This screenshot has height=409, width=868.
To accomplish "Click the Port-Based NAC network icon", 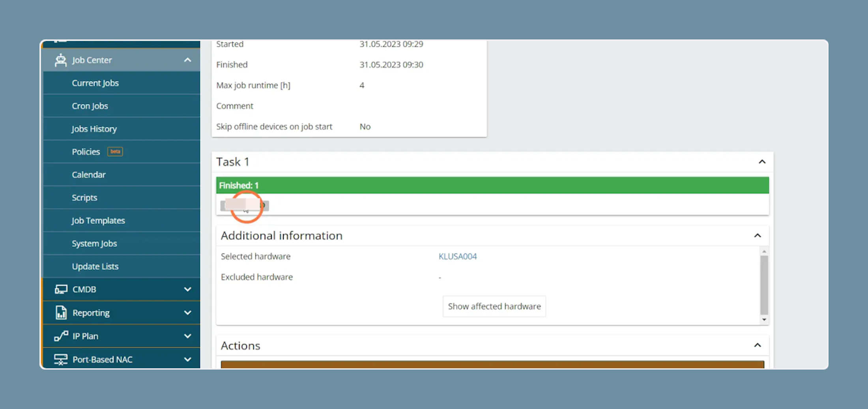I will point(61,359).
